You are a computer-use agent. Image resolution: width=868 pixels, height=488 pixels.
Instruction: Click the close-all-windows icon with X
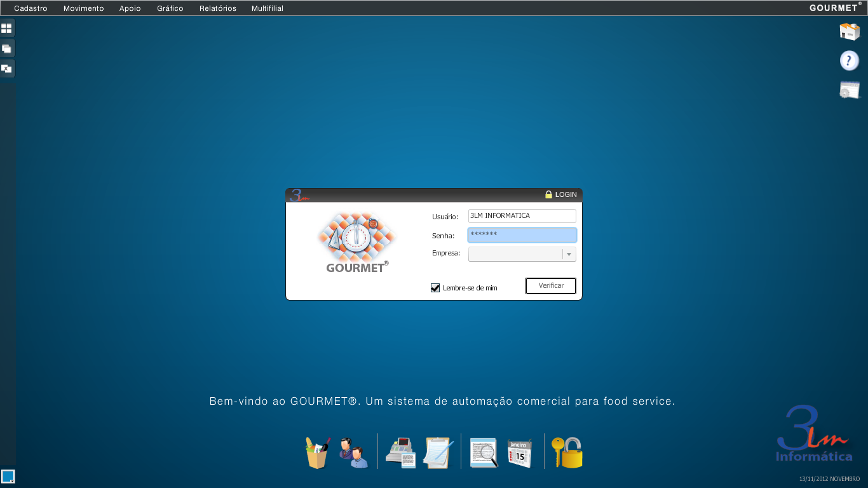tap(7, 68)
